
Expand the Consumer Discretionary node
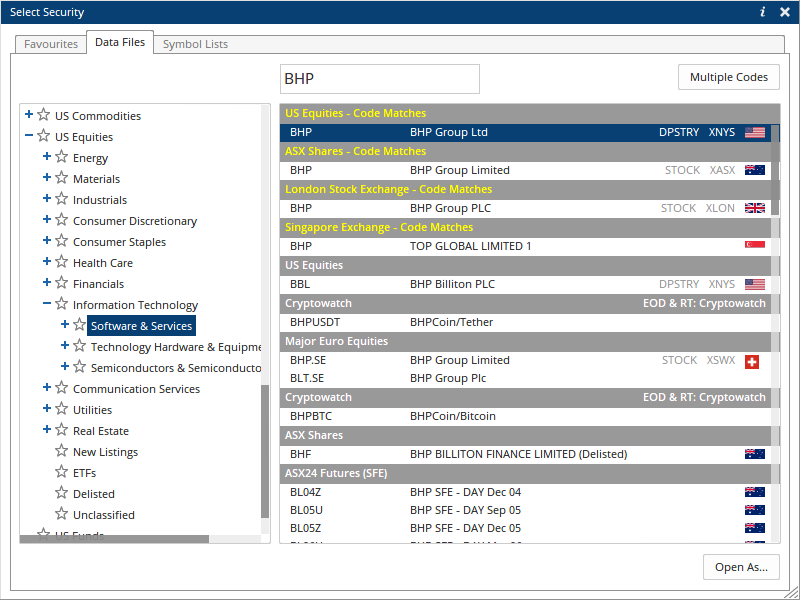(x=47, y=219)
